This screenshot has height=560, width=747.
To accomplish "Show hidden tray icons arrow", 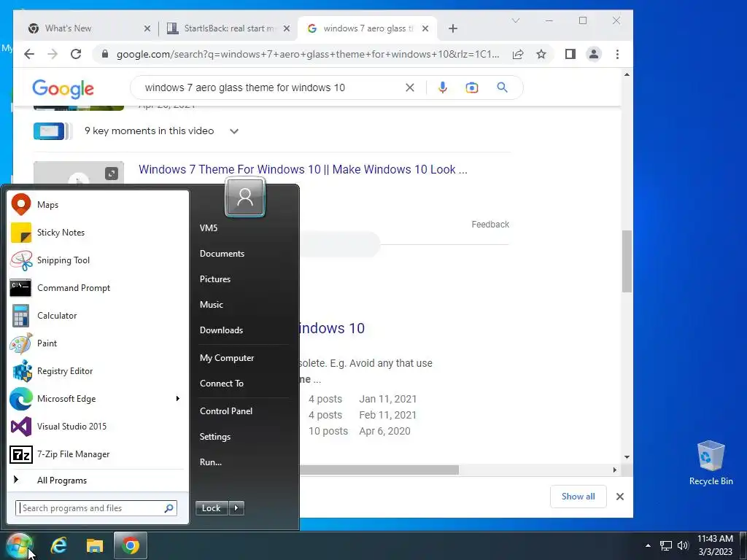I will pyautogui.click(x=648, y=545).
